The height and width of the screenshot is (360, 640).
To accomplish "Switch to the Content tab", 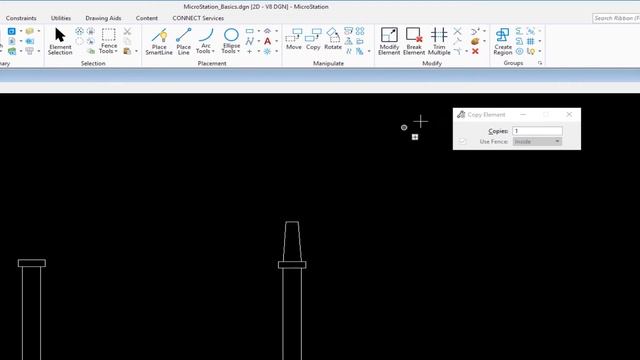I will pos(147,18).
